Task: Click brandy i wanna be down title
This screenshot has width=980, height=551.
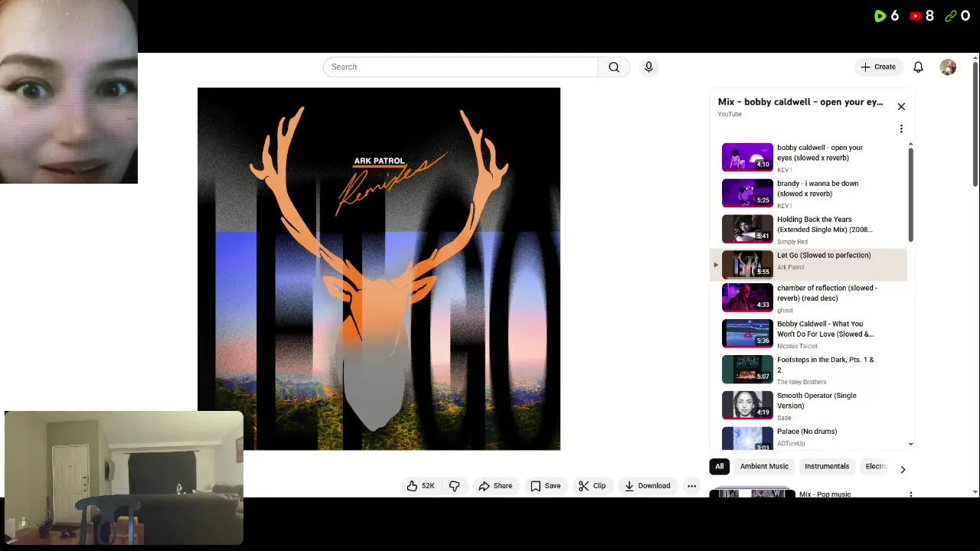Action: click(818, 189)
